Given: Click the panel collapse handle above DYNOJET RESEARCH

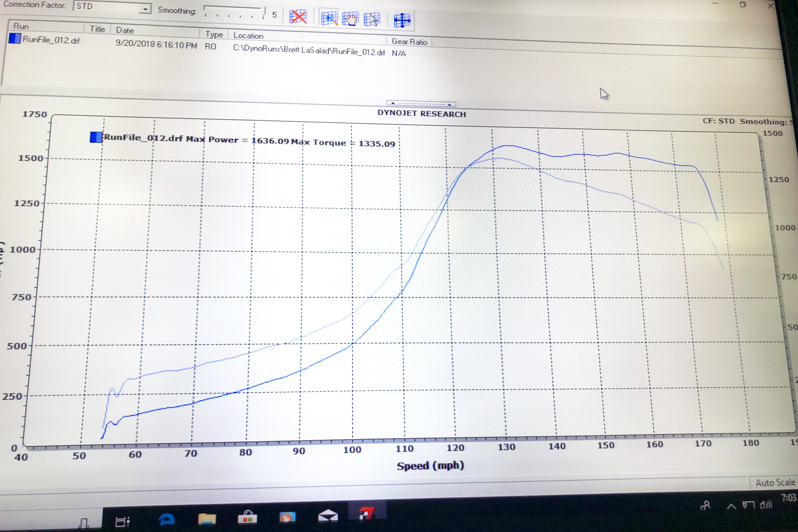Looking at the screenshot, I should click(421, 104).
